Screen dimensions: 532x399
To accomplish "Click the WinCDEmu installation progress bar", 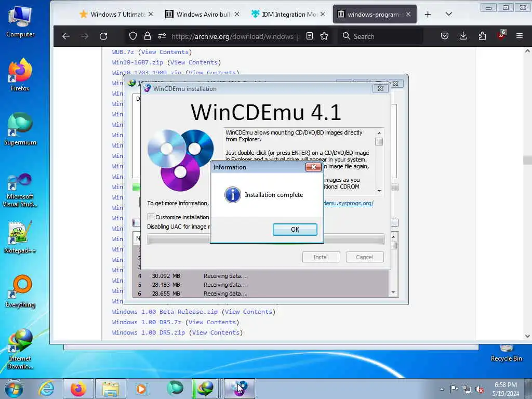I will pyautogui.click(x=265, y=239).
